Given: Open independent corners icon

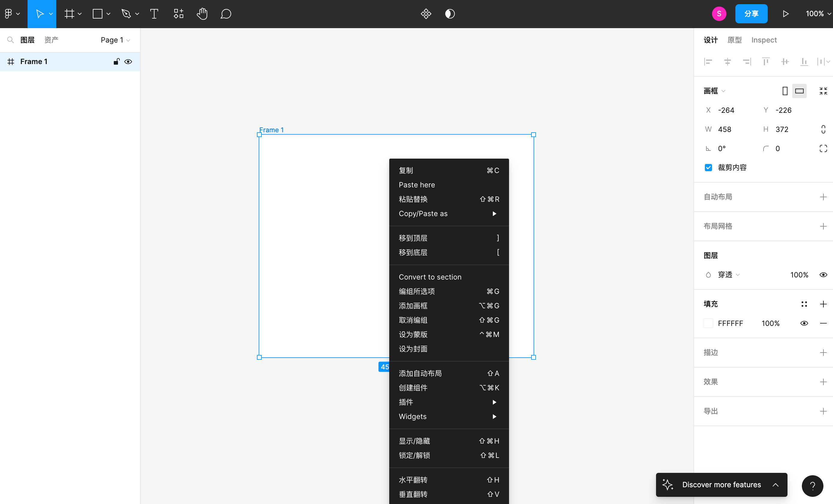Looking at the screenshot, I should pyautogui.click(x=823, y=149).
